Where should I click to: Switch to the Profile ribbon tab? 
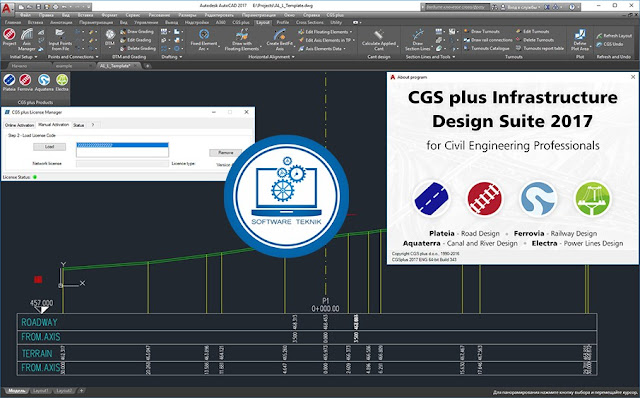point(282,22)
